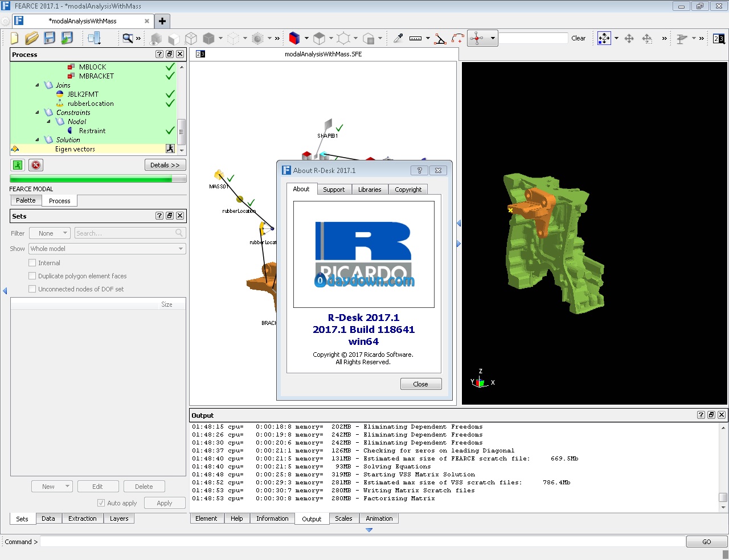Open the Scales tab

tap(343, 518)
